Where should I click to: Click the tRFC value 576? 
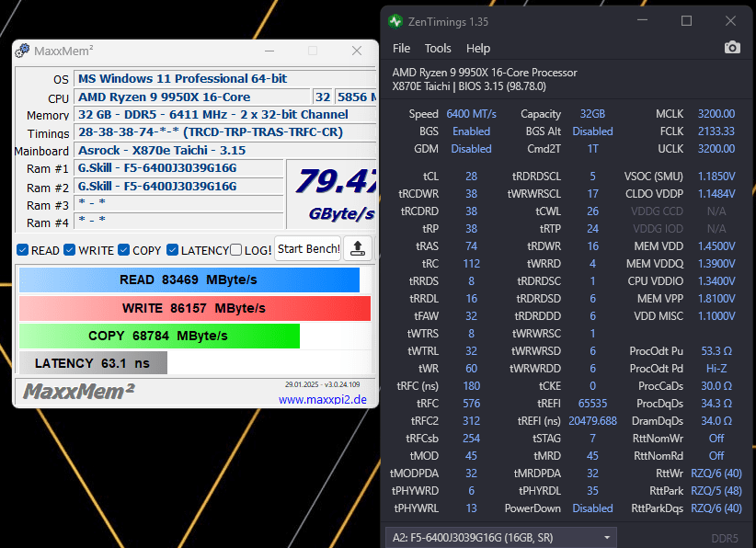(471, 404)
